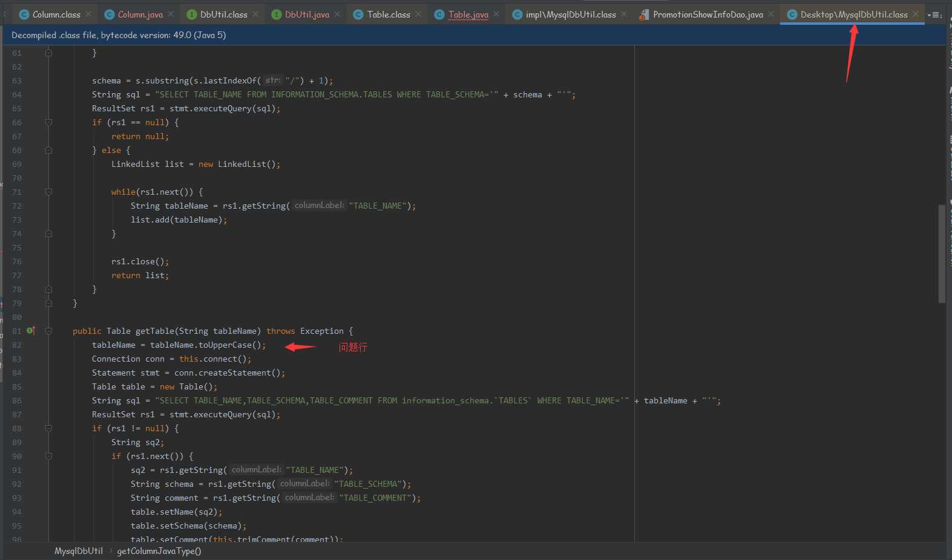
Task: Collapse the getTable method fold on line 81
Action: [x=48, y=331]
